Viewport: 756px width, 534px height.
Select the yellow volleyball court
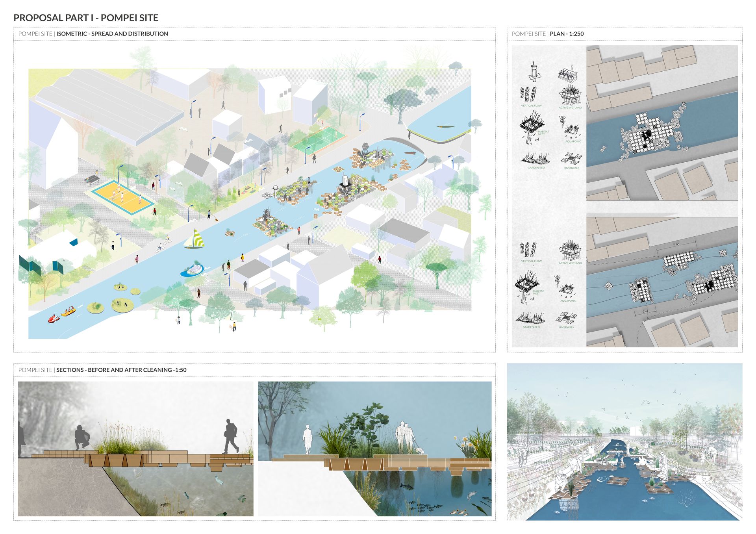pos(122,197)
